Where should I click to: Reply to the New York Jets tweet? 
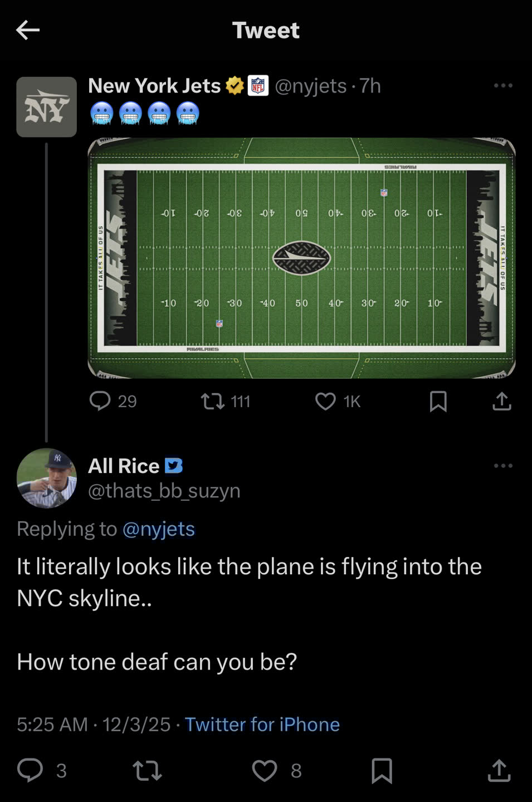tap(101, 401)
